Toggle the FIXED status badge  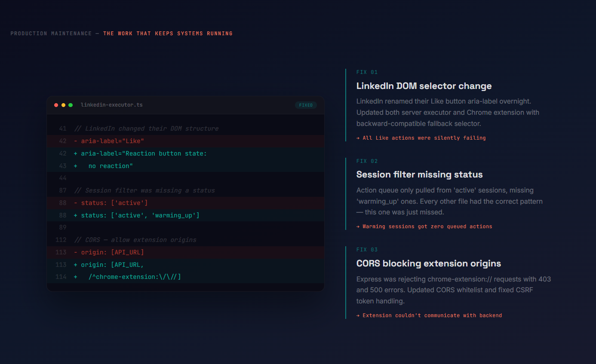[306, 104]
